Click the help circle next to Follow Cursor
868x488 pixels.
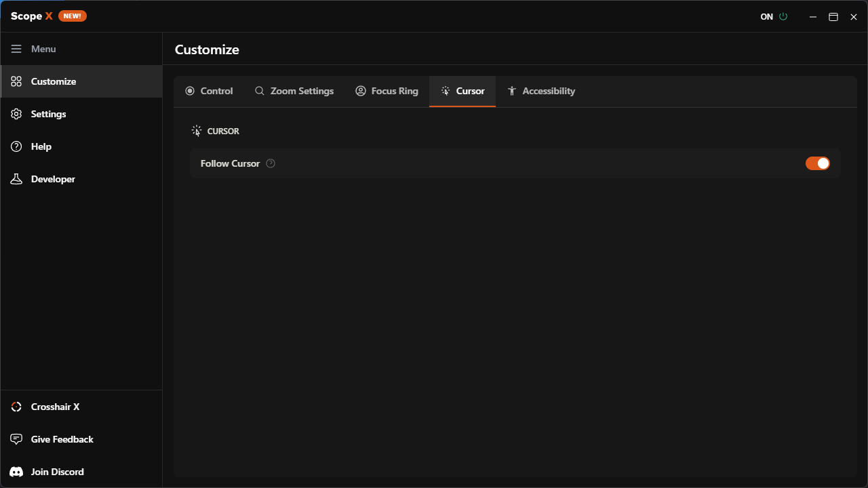click(x=270, y=163)
